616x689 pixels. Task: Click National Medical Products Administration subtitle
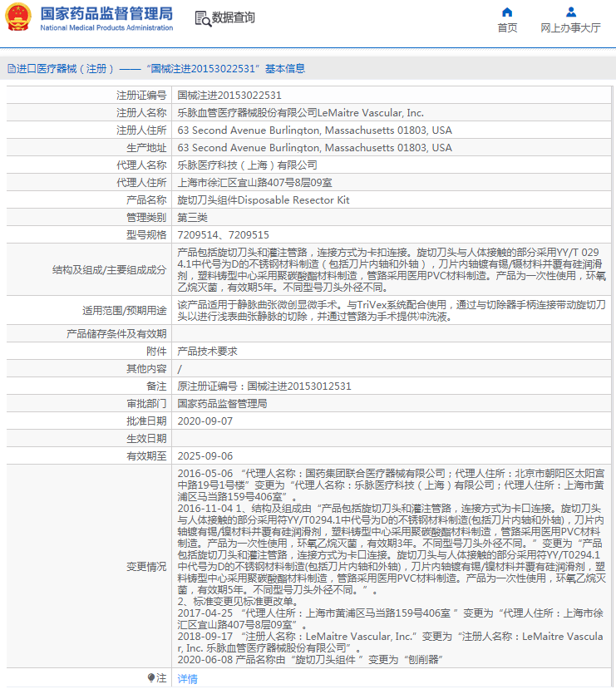[106, 27]
